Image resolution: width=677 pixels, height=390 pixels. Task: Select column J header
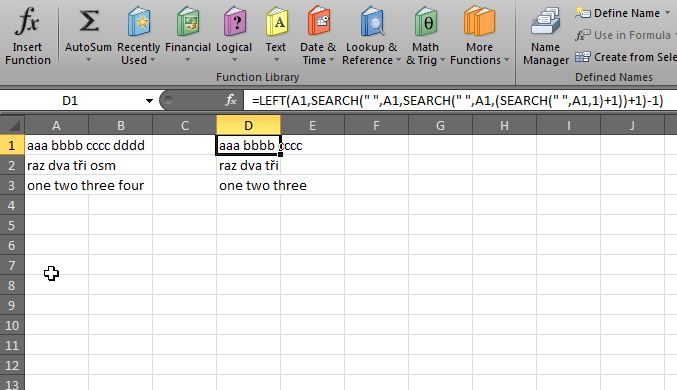pyautogui.click(x=632, y=125)
